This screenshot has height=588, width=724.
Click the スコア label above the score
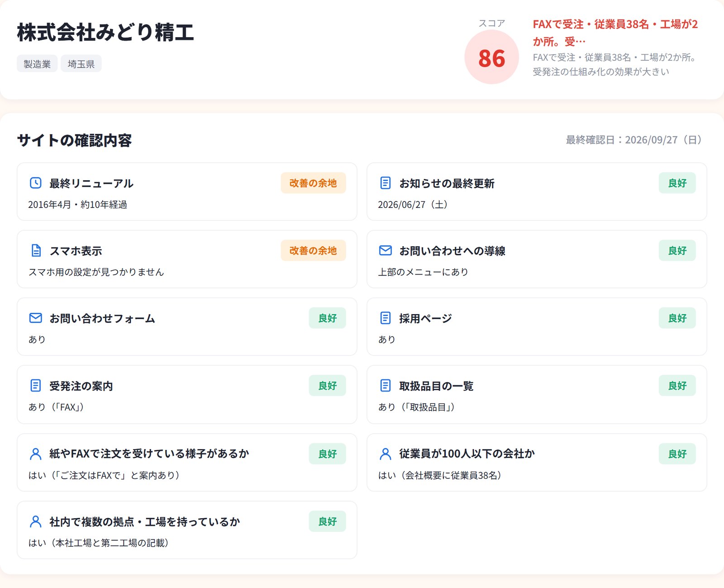(491, 23)
